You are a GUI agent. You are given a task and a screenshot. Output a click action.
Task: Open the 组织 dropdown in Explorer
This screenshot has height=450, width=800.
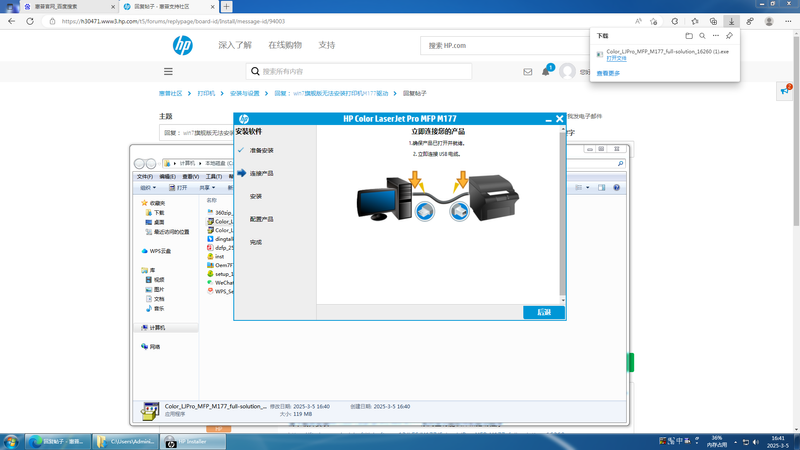tap(148, 187)
